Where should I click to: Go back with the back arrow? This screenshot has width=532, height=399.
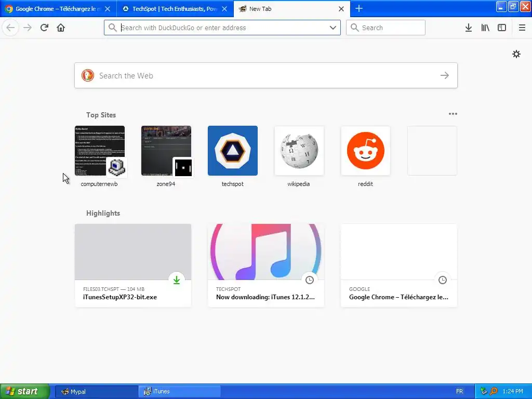(x=10, y=28)
